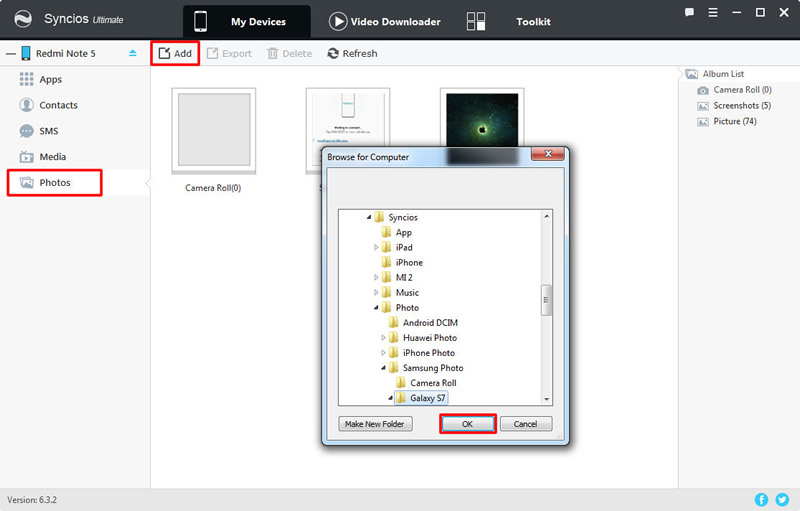This screenshot has width=800, height=511.
Task: Click Version: 6.3.2 text
Action: [32, 500]
